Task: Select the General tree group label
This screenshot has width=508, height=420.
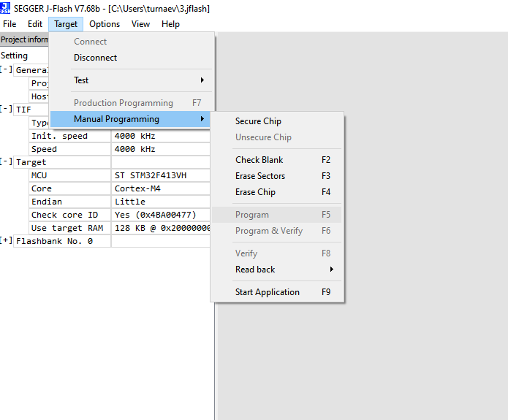Action: [x=31, y=70]
